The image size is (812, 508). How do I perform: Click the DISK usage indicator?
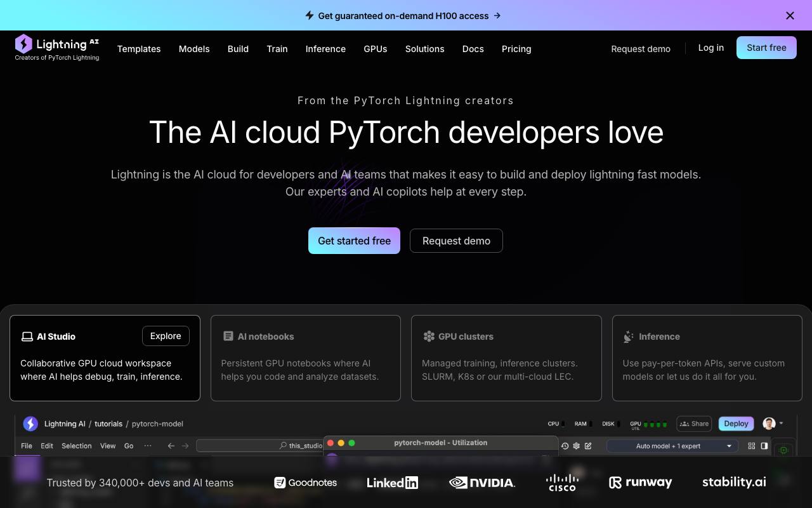click(x=611, y=424)
